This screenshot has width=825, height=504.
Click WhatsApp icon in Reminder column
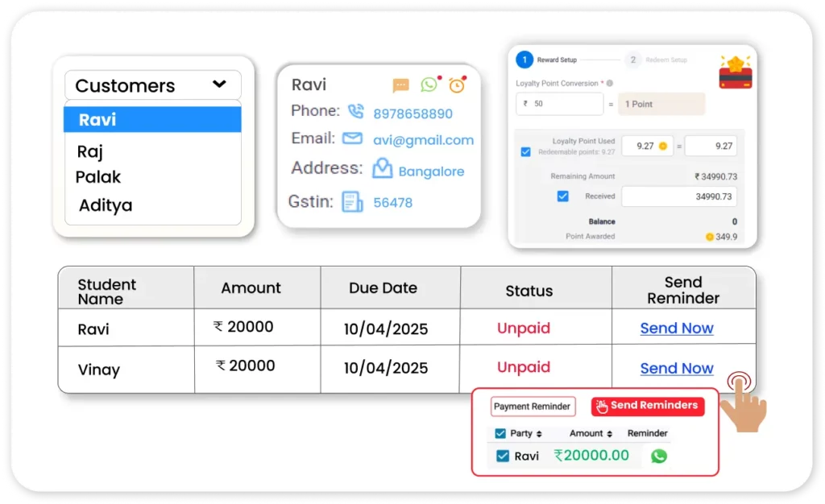tap(659, 456)
